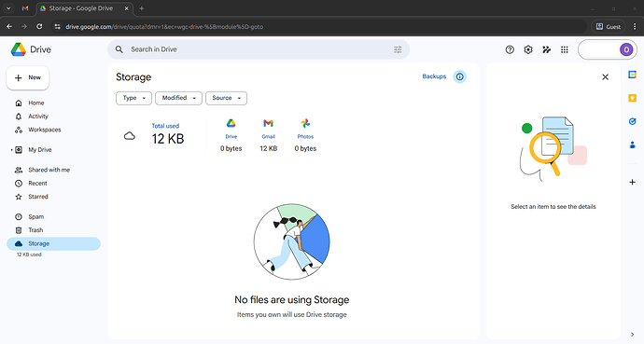Close the details side panel

605,76
